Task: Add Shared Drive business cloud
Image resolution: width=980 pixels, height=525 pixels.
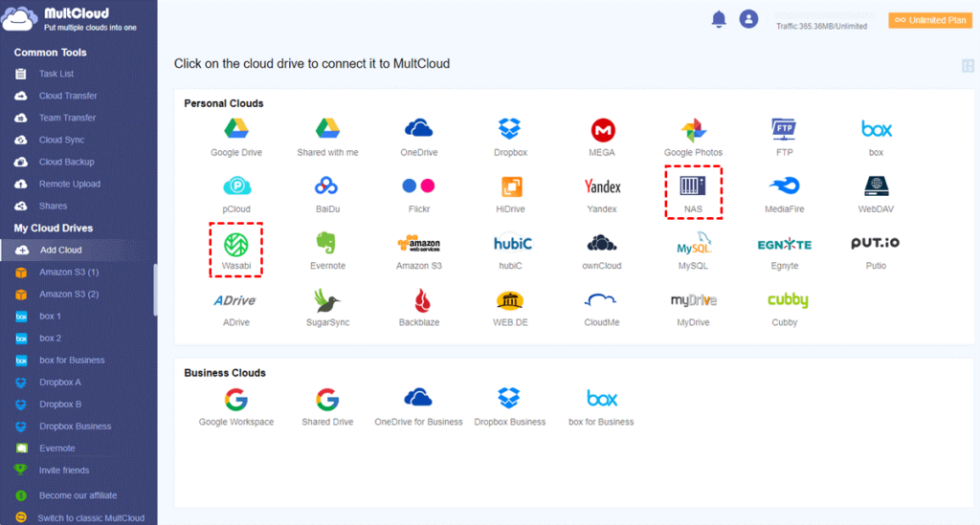Action: (327, 407)
